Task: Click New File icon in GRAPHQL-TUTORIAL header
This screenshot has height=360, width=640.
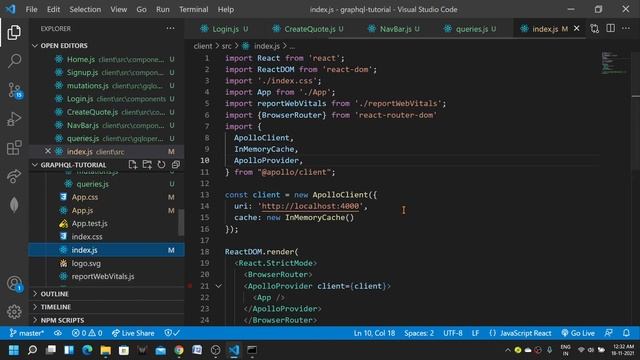Action: click(x=133, y=164)
